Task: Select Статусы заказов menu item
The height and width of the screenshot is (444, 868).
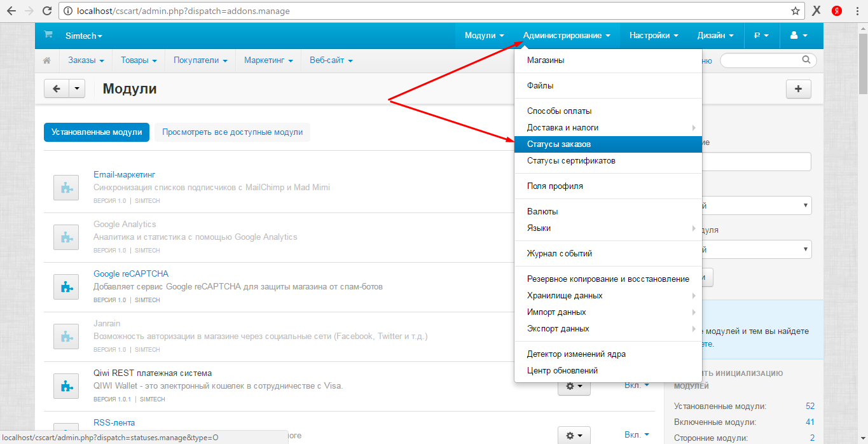Action: point(608,144)
